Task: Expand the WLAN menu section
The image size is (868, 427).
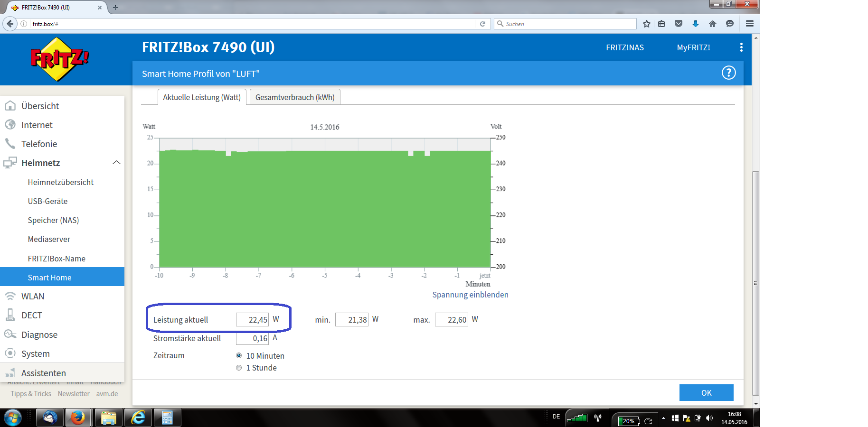Action: click(33, 297)
